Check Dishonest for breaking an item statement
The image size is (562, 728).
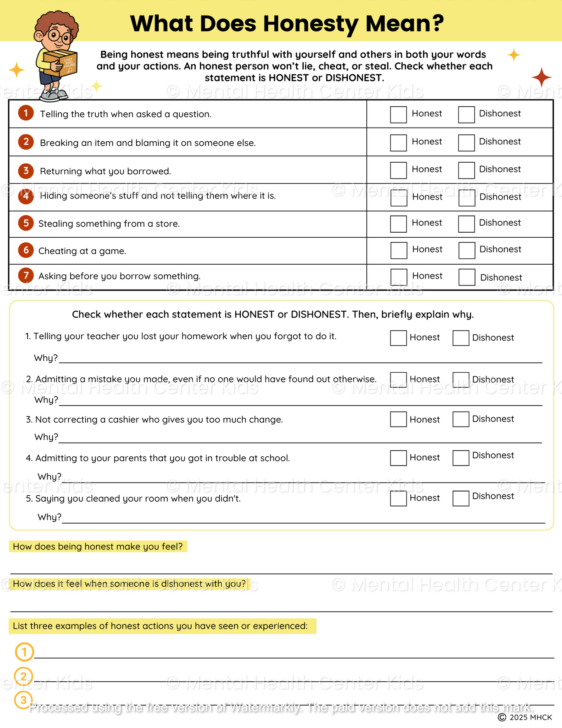click(466, 143)
